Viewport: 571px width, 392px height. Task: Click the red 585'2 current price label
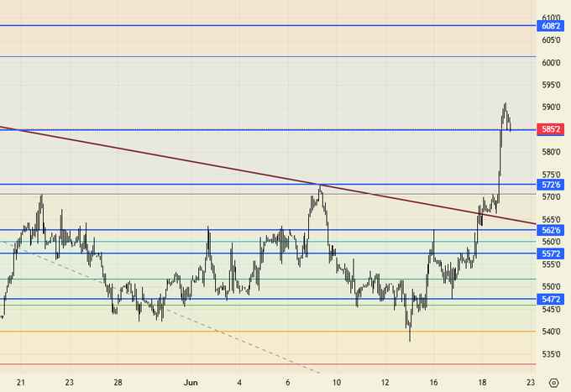click(x=552, y=129)
